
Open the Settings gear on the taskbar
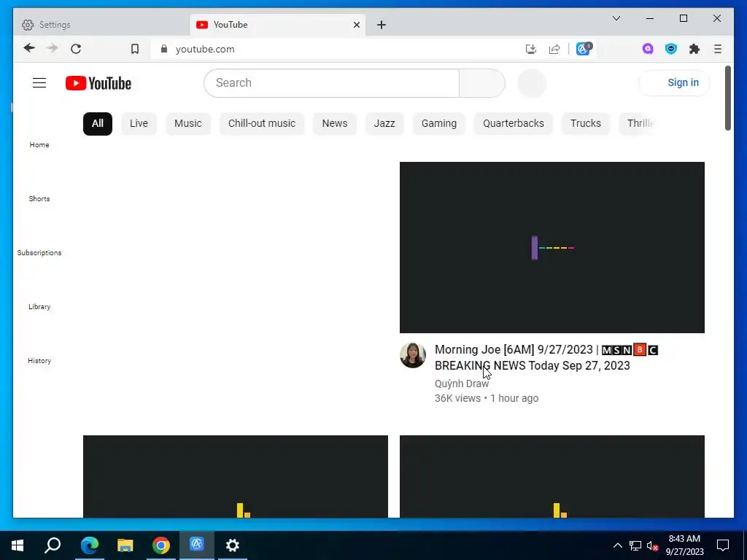click(233, 545)
